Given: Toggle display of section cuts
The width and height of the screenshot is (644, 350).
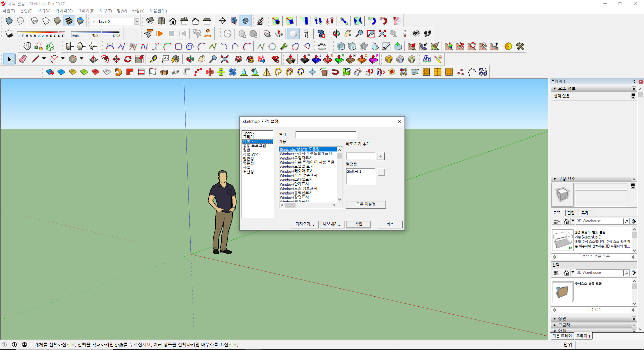Looking at the screenshot, I should (x=245, y=21).
